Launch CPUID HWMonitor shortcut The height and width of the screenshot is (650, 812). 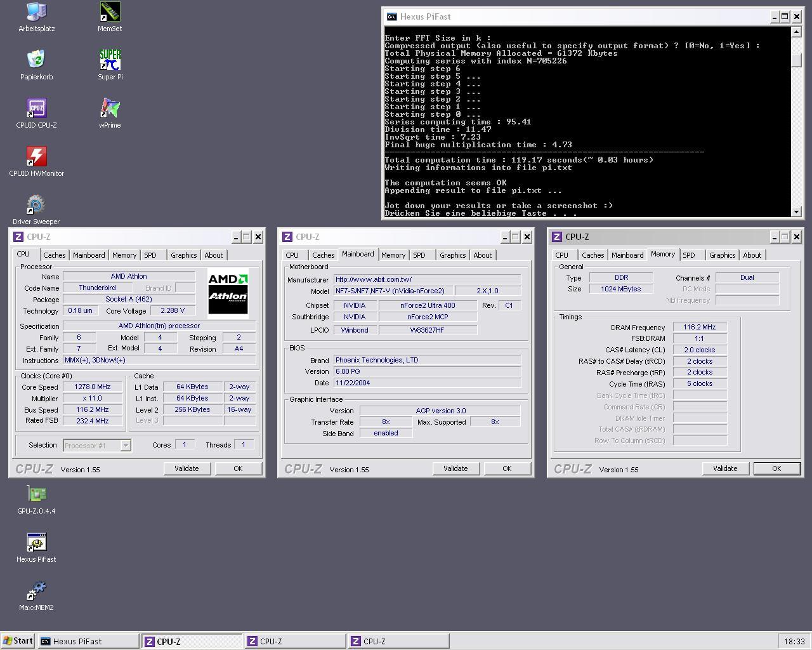click(x=36, y=162)
